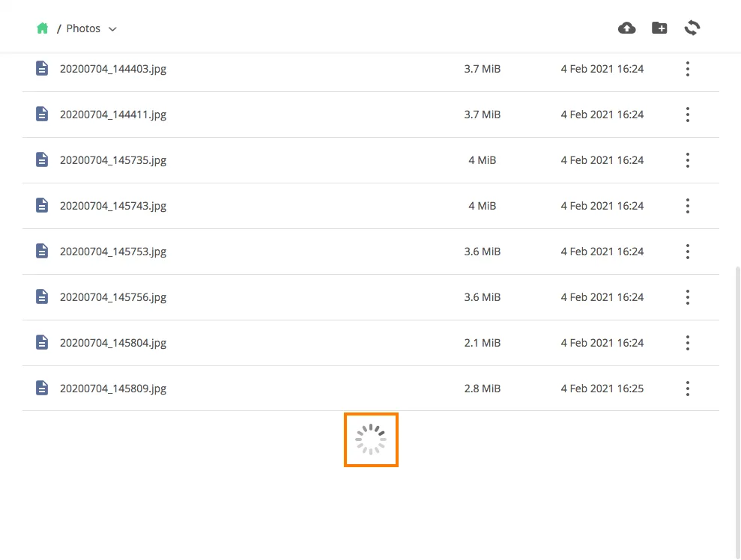Viewport: 741px width, 560px height.
Task: Click the Photos breadcrumb label
Action: [83, 28]
